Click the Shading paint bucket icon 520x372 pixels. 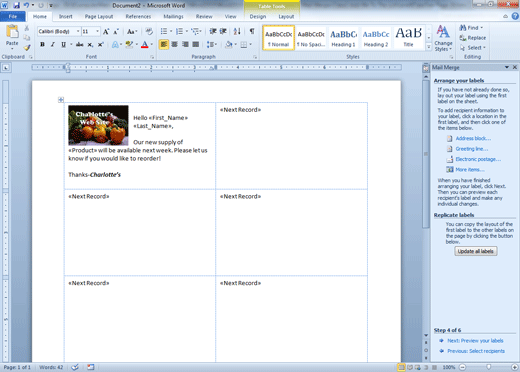coord(229,44)
